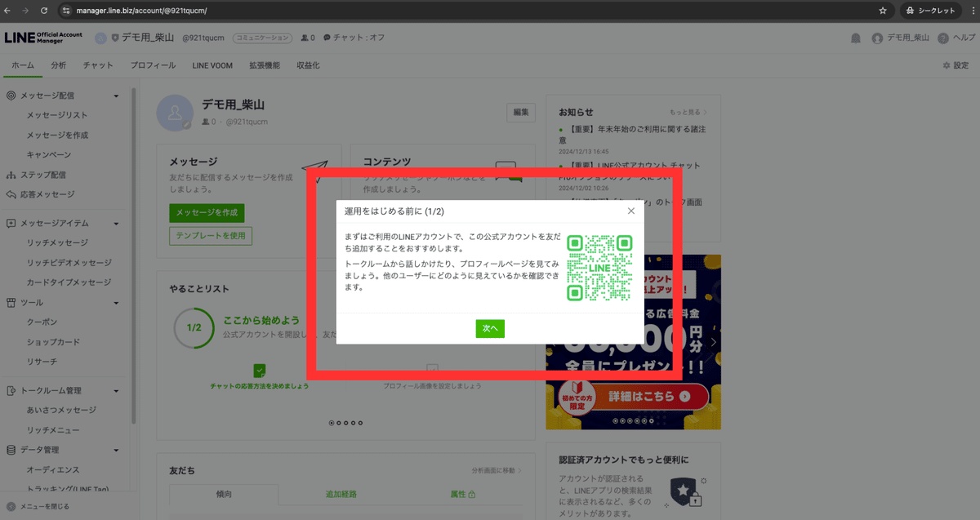Click もっと見る in お知らせ

[688, 112]
